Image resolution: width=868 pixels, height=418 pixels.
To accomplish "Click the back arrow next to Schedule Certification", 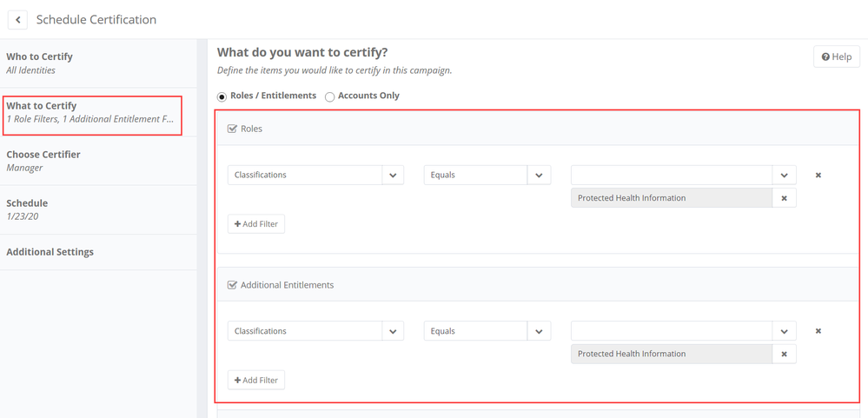I will (17, 19).
